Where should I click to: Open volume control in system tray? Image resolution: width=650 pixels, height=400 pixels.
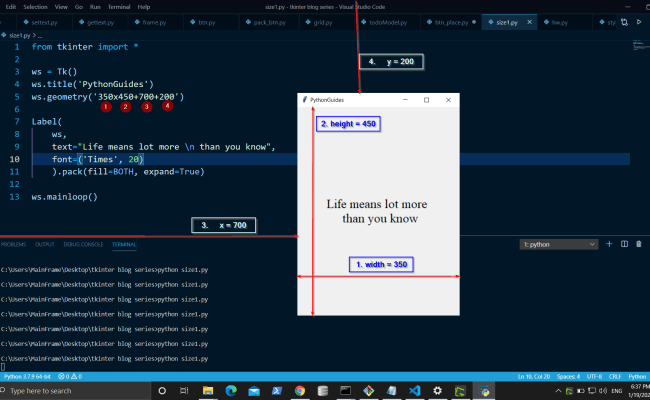click(x=603, y=391)
